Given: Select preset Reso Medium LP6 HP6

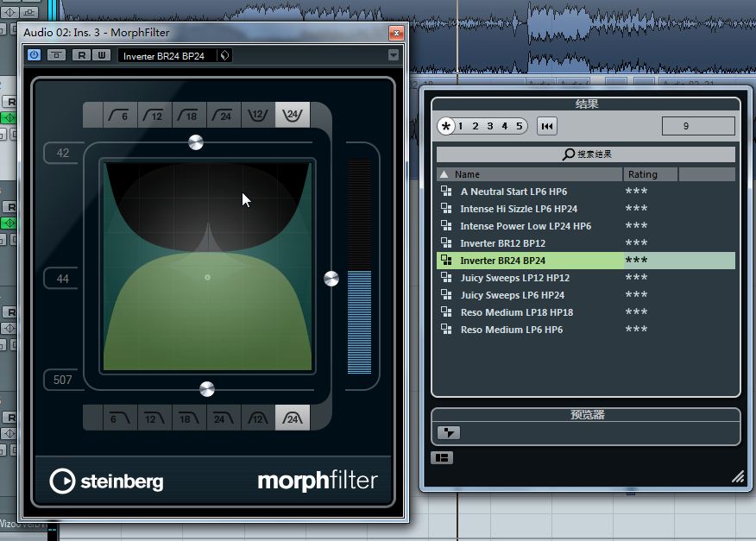Looking at the screenshot, I should pos(586,330).
